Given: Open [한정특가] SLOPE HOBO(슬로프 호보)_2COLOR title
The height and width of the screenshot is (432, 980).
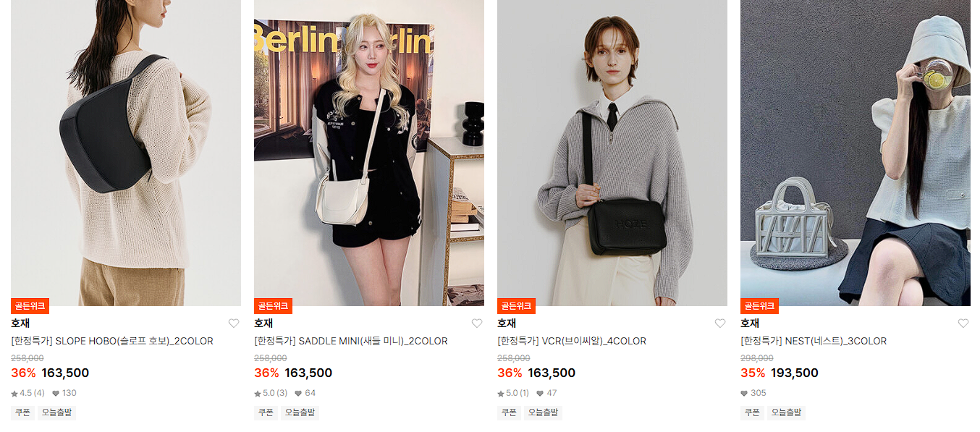Looking at the screenshot, I should tap(112, 341).
